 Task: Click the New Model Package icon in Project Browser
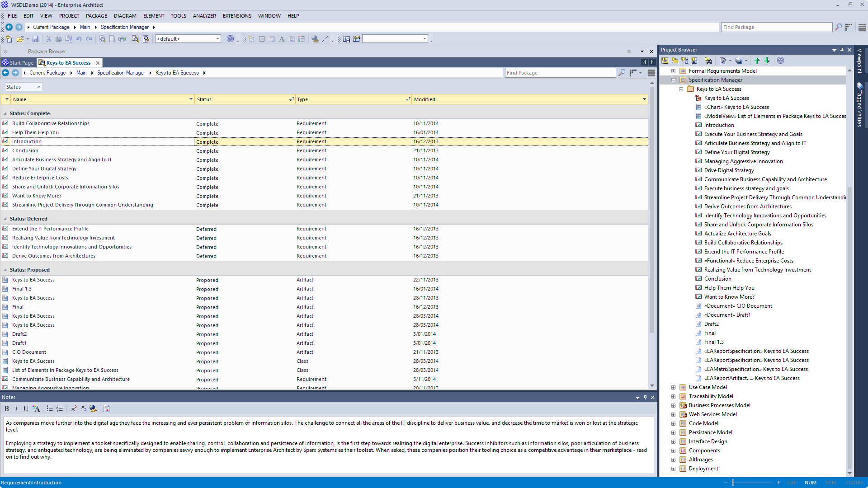pyautogui.click(x=665, y=61)
